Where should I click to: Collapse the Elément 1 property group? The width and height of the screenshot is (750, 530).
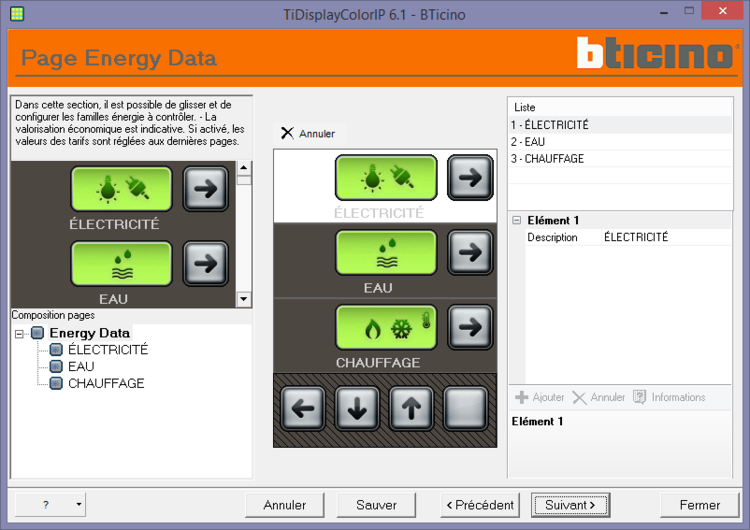pos(517,220)
